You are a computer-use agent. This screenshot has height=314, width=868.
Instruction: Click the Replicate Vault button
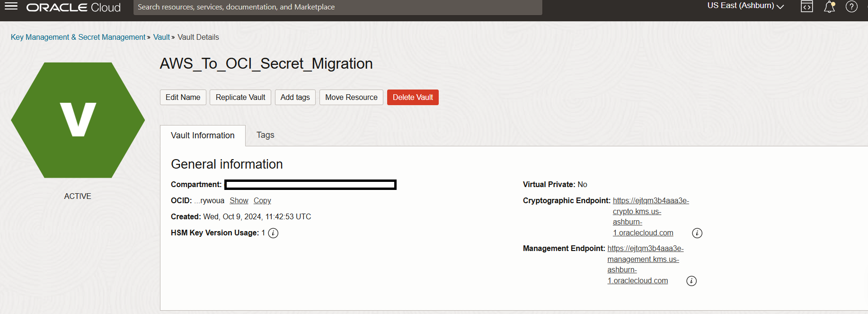coord(240,97)
